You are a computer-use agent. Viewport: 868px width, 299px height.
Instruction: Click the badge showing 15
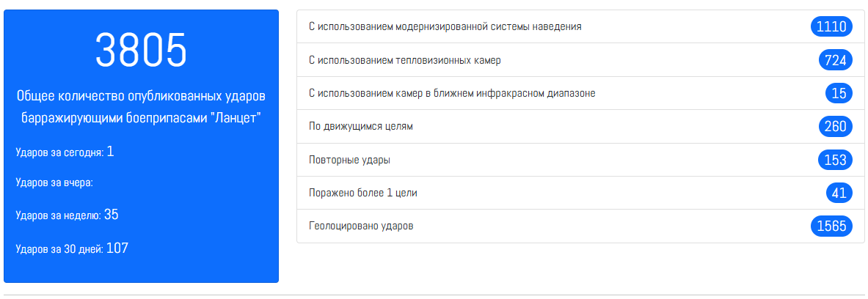click(839, 93)
